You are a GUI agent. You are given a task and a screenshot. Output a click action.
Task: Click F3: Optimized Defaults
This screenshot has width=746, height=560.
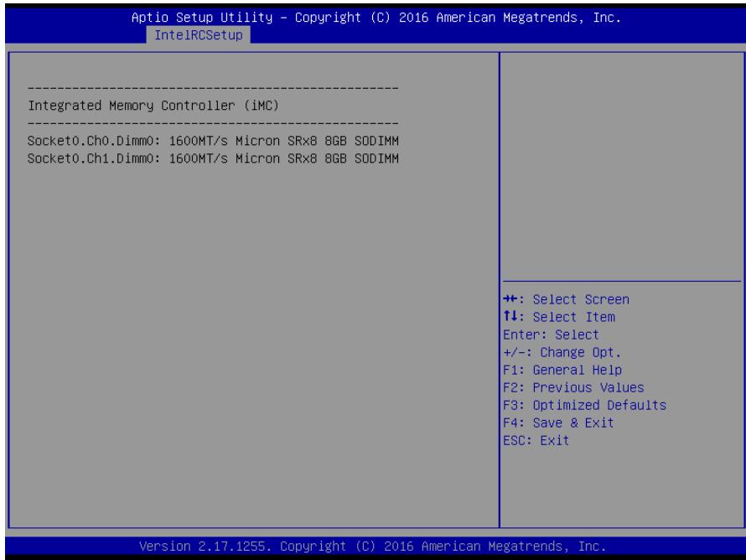pyautogui.click(x=585, y=406)
